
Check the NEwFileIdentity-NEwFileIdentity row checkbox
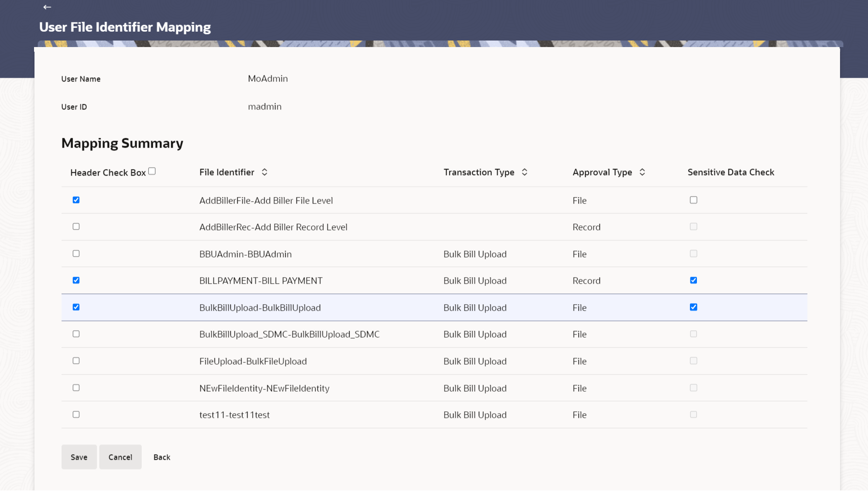pyautogui.click(x=76, y=388)
